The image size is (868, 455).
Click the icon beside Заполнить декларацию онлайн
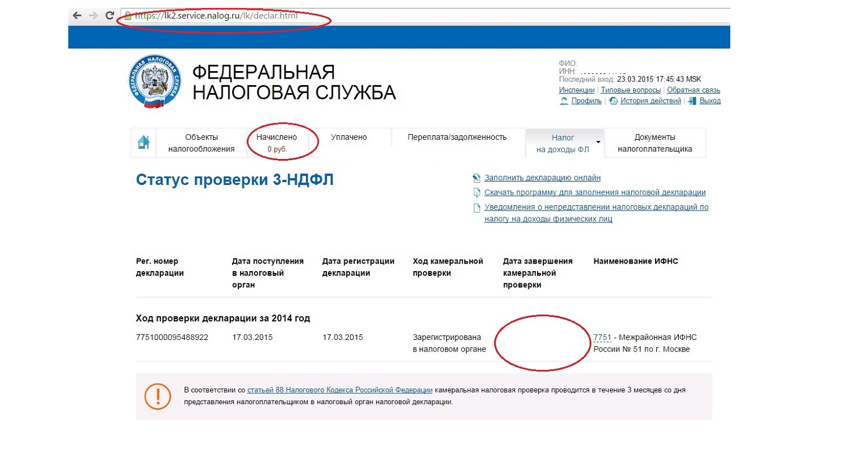[x=477, y=177]
